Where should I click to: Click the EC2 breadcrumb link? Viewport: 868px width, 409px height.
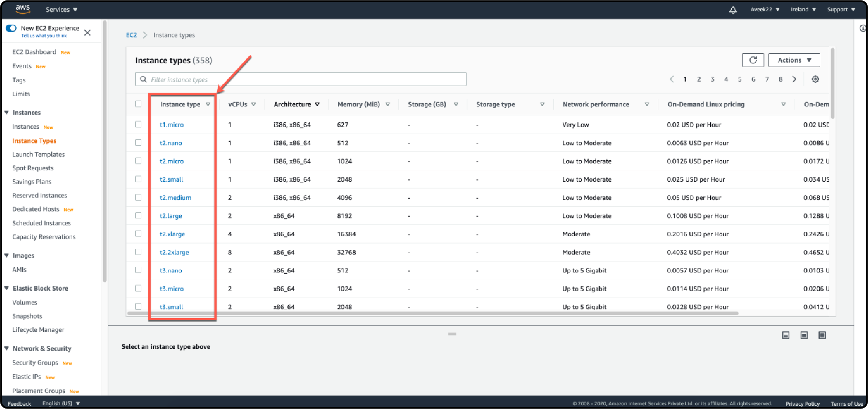coord(131,35)
